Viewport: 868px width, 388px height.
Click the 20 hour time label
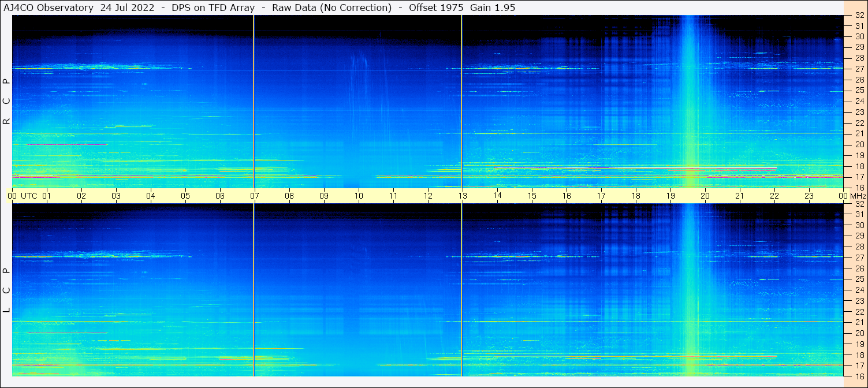pyautogui.click(x=705, y=196)
